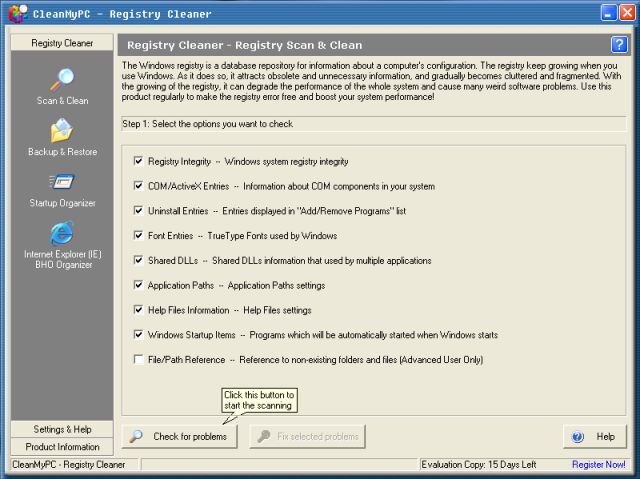640x479 pixels.
Task: Open the Settings & Help section
Action: point(62,429)
